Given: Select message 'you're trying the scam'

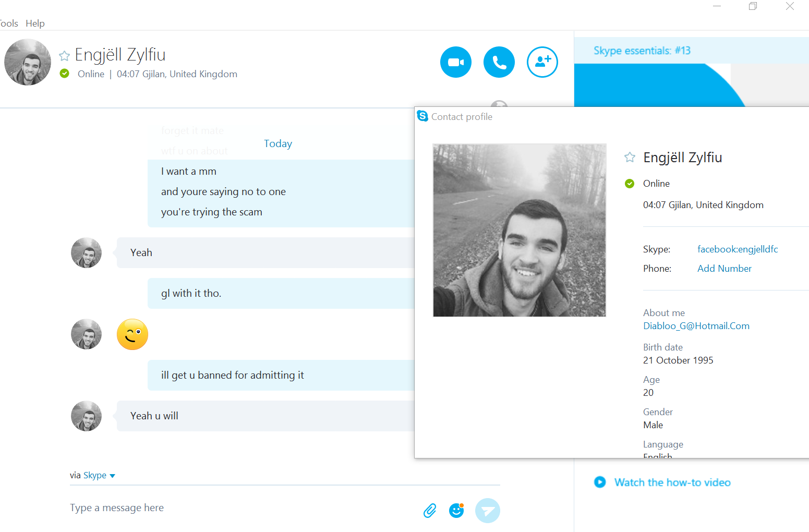Looking at the screenshot, I should [x=212, y=212].
